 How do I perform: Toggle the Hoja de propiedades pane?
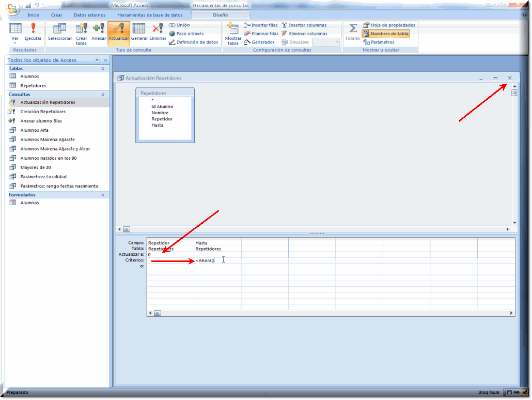[x=388, y=25]
